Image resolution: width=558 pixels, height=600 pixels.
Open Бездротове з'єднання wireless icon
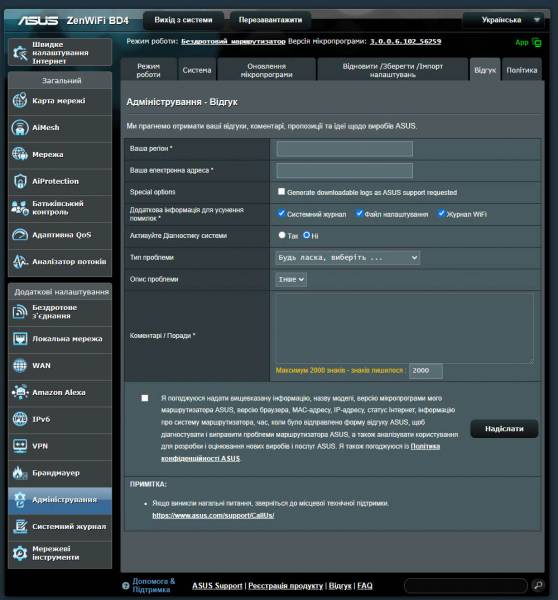pos(20,311)
